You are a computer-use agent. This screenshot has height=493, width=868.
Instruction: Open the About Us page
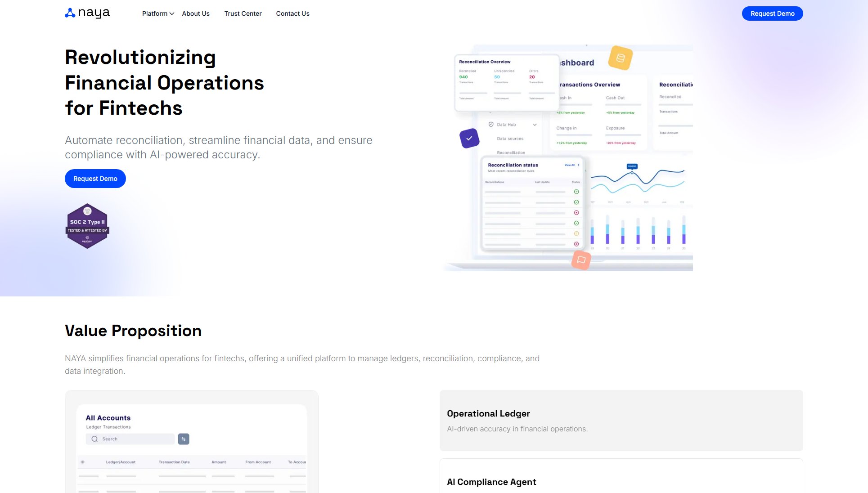click(x=196, y=13)
